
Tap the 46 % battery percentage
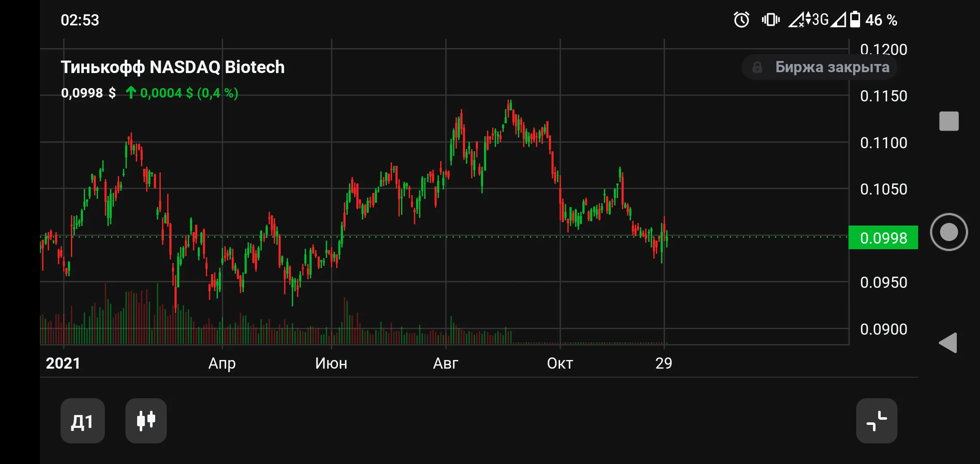pos(881,20)
